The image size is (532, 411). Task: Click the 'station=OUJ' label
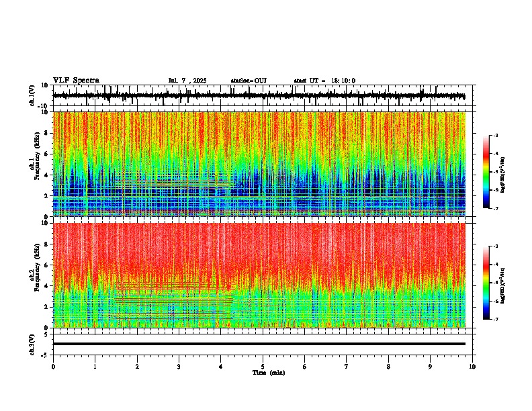(249, 81)
